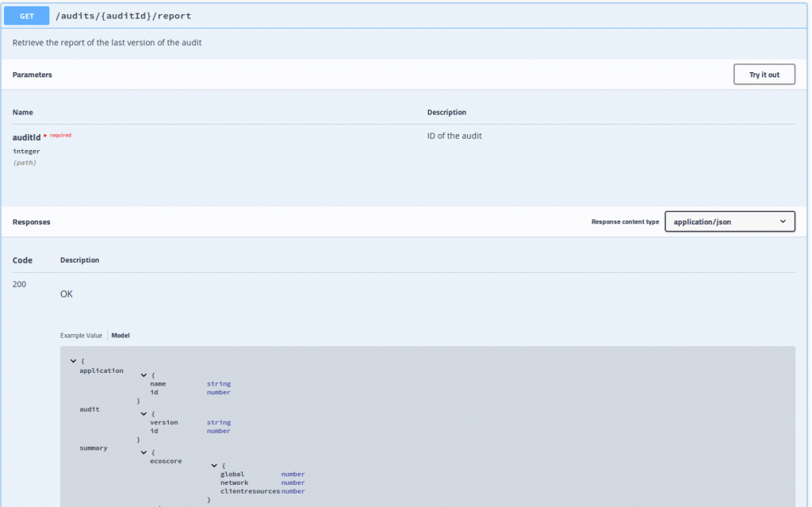Click the 'Response content type' label
The height and width of the screenshot is (507, 812).
[x=625, y=222]
